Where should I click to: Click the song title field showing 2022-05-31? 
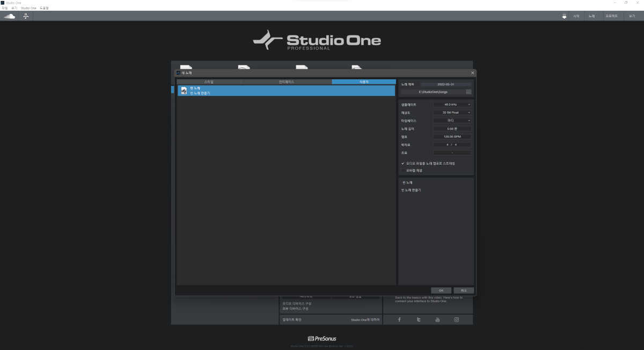pyautogui.click(x=446, y=84)
